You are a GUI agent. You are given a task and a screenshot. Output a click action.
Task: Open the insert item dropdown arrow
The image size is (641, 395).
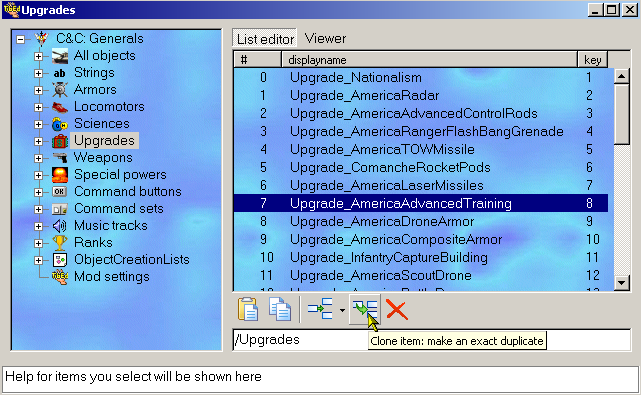[342, 310]
